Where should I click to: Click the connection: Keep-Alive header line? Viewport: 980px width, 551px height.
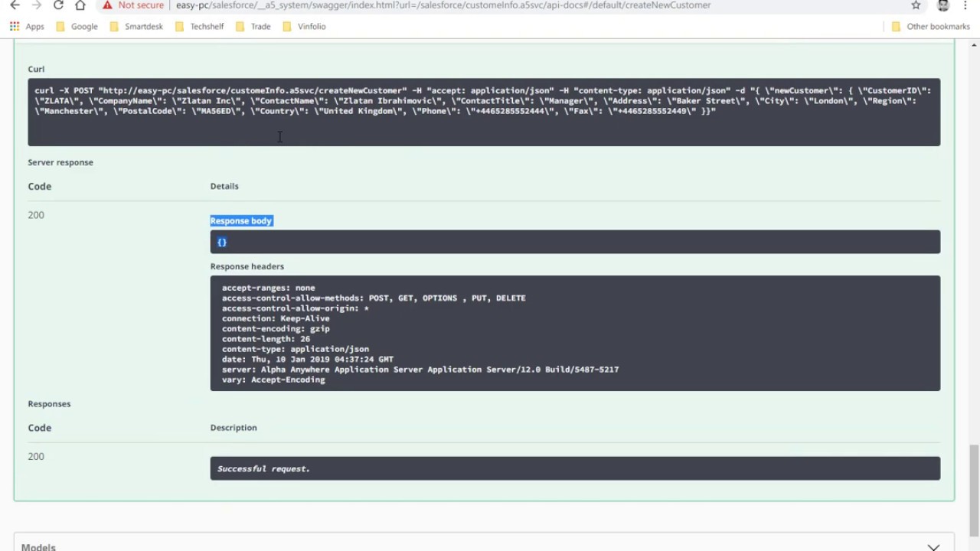point(276,318)
